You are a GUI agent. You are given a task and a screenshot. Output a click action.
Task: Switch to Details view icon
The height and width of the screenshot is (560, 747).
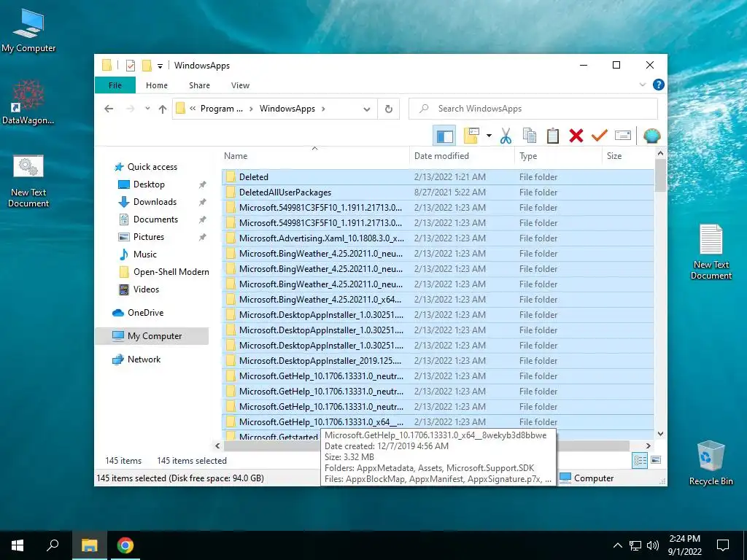(640, 461)
